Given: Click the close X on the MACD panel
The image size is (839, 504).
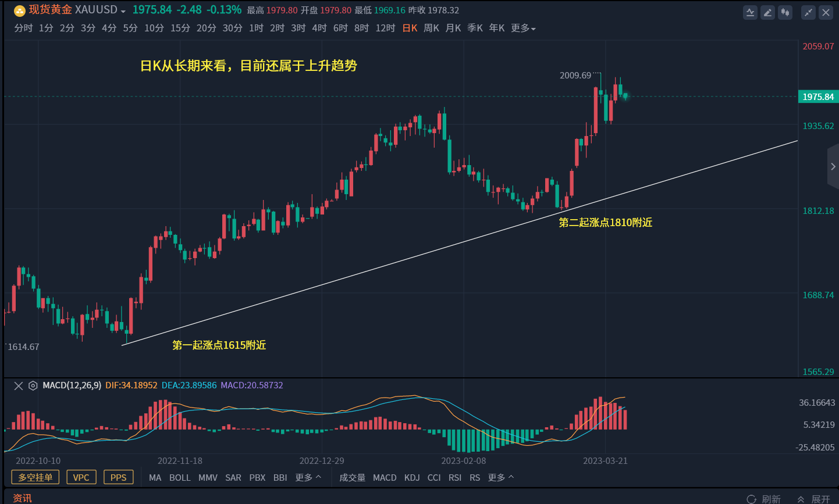Looking at the screenshot, I should point(18,385).
